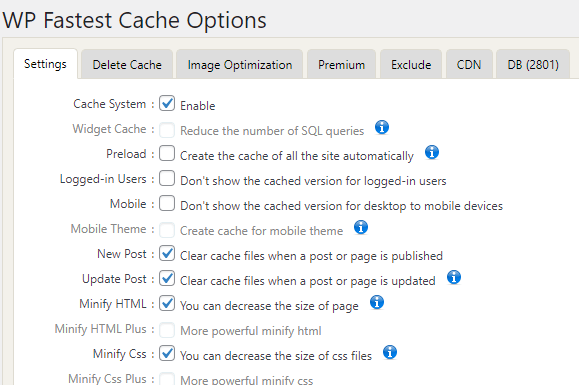Switch to the Delete Cache tab

point(127,65)
